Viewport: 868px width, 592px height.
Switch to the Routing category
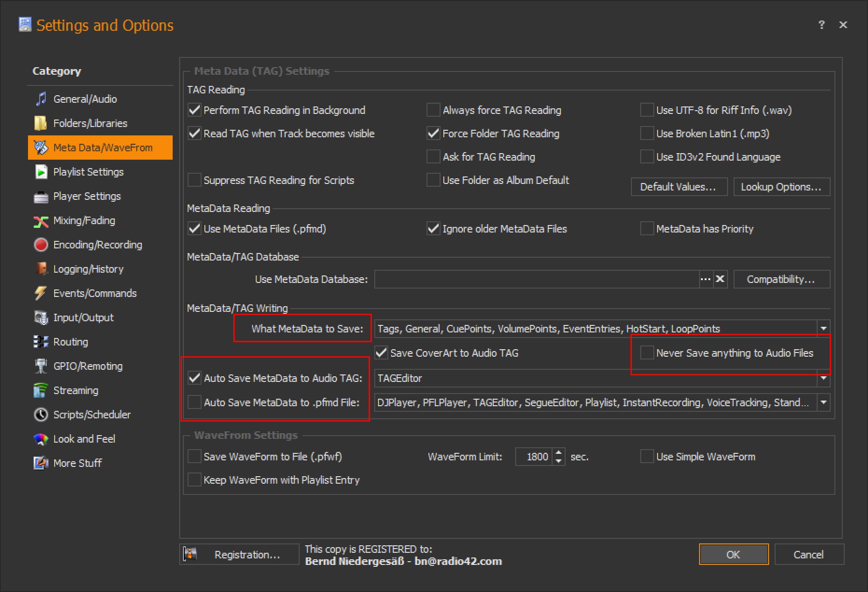(x=70, y=342)
